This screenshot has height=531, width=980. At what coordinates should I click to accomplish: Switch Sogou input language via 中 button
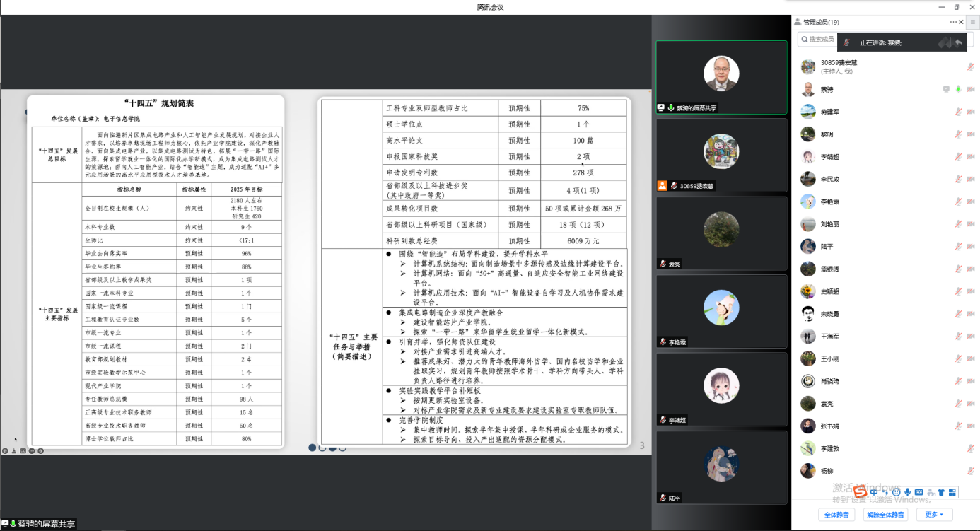pos(875,492)
